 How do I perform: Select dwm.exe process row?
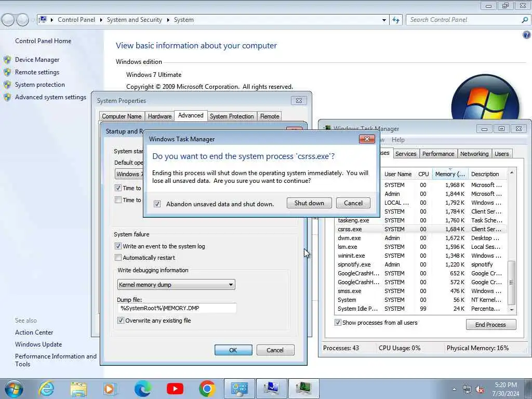pyautogui.click(x=420, y=238)
